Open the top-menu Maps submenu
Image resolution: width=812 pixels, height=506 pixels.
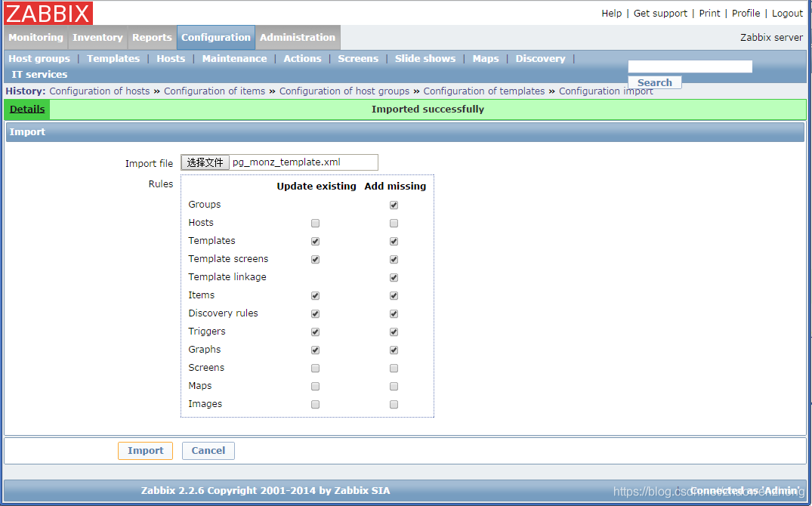(486, 58)
